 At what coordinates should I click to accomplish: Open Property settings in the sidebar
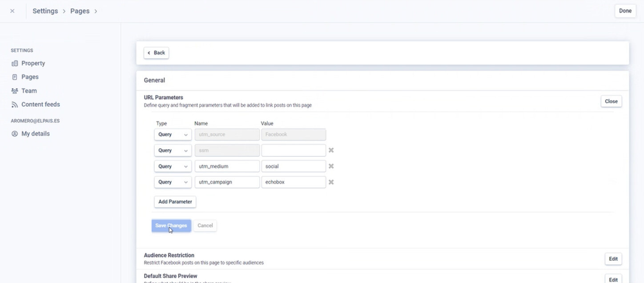tap(33, 63)
